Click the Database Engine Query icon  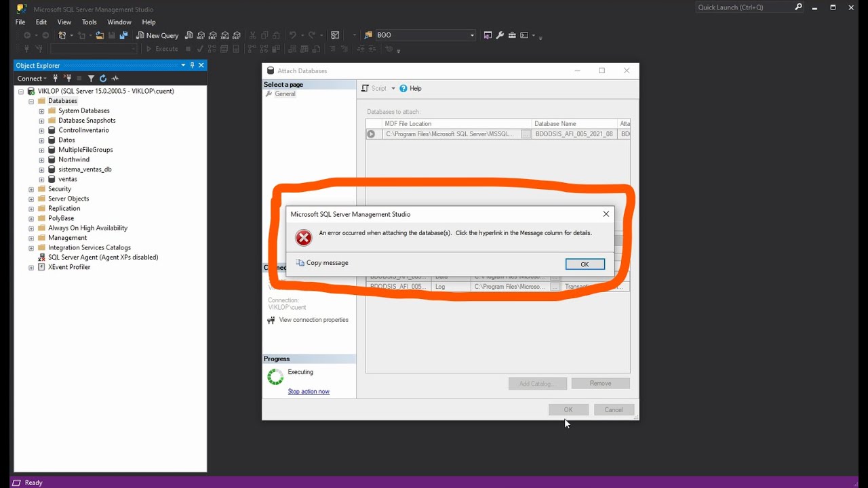pos(189,35)
